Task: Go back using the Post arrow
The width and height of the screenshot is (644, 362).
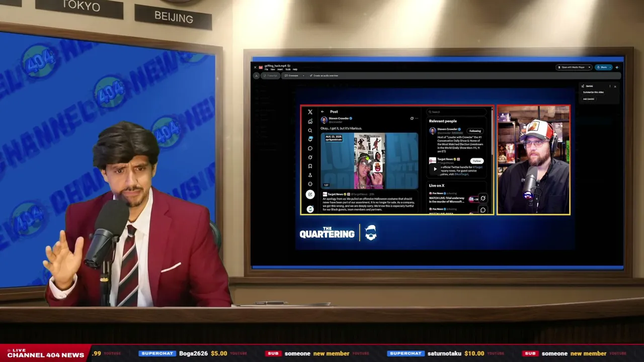Action: [x=323, y=112]
